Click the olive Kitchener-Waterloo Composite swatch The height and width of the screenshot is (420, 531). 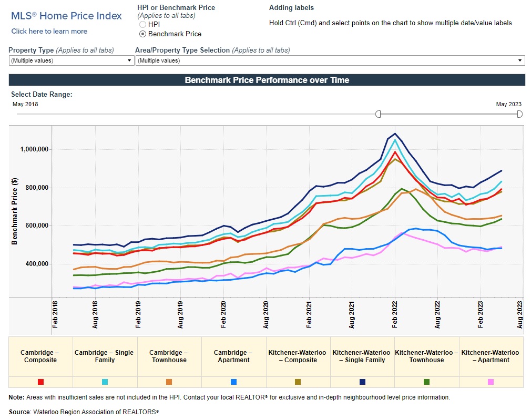(x=298, y=382)
